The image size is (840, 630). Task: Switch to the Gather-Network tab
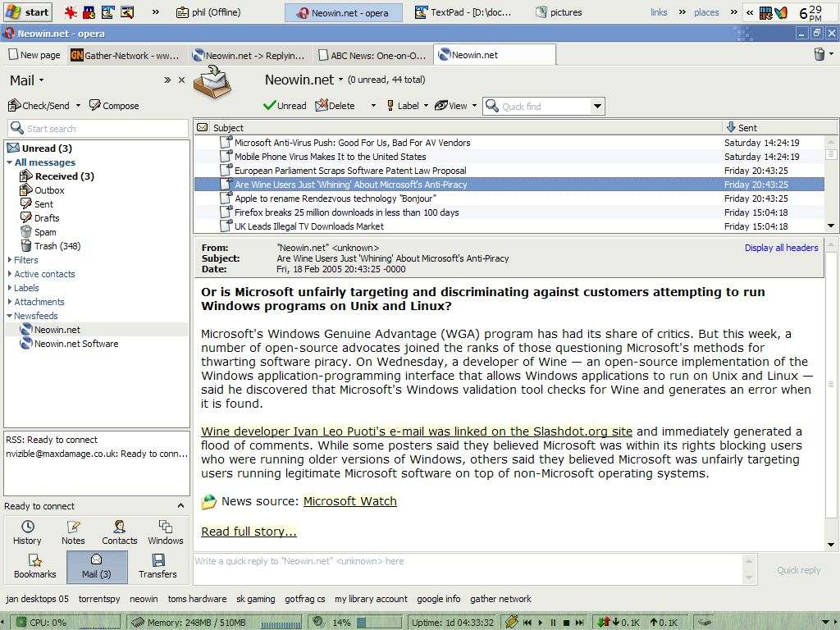coord(128,55)
